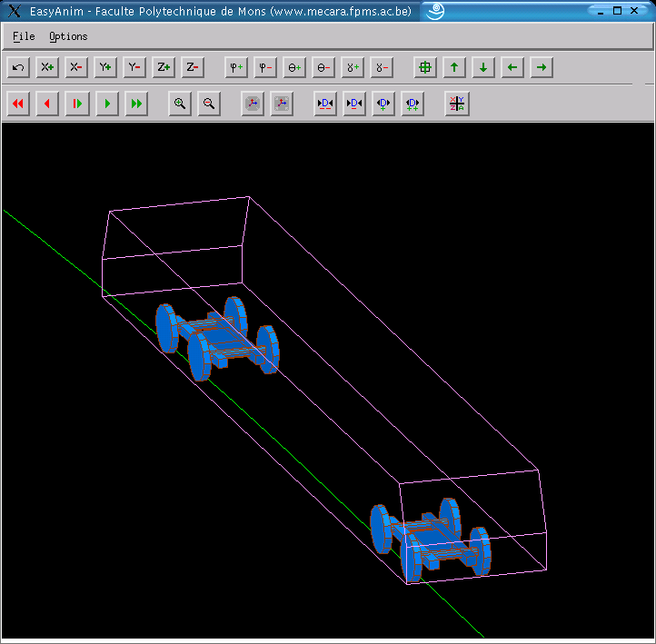Screen dimensions: 656x644
Task: Pan view up with green up arrow
Action: click(x=454, y=67)
